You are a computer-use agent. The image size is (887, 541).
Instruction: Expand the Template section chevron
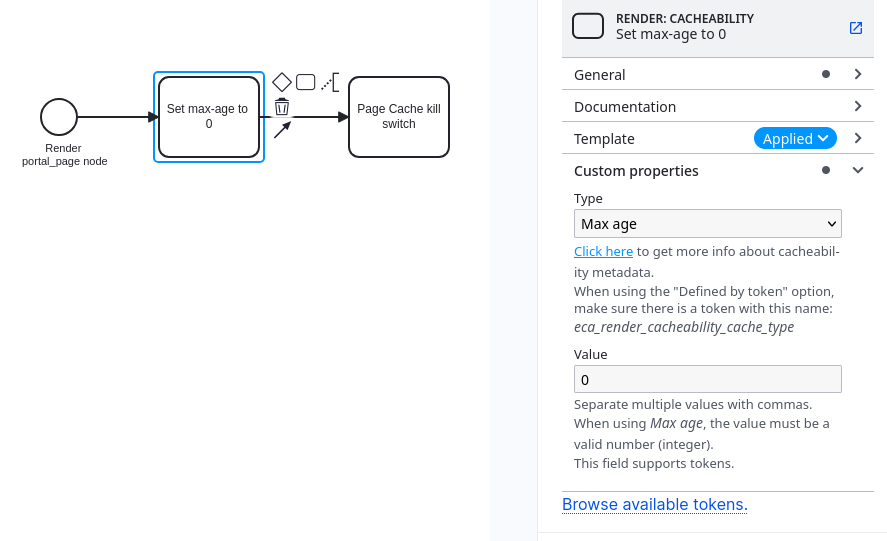[x=858, y=138]
